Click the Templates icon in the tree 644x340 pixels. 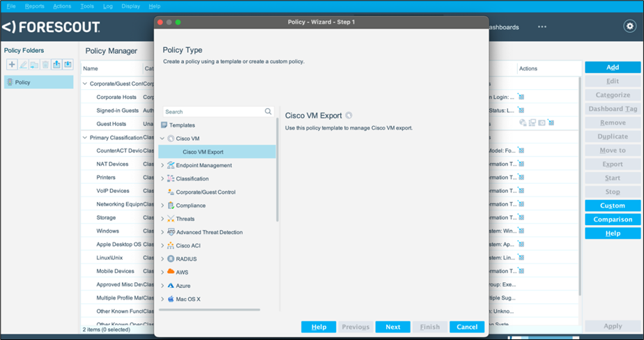coord(164,125)
